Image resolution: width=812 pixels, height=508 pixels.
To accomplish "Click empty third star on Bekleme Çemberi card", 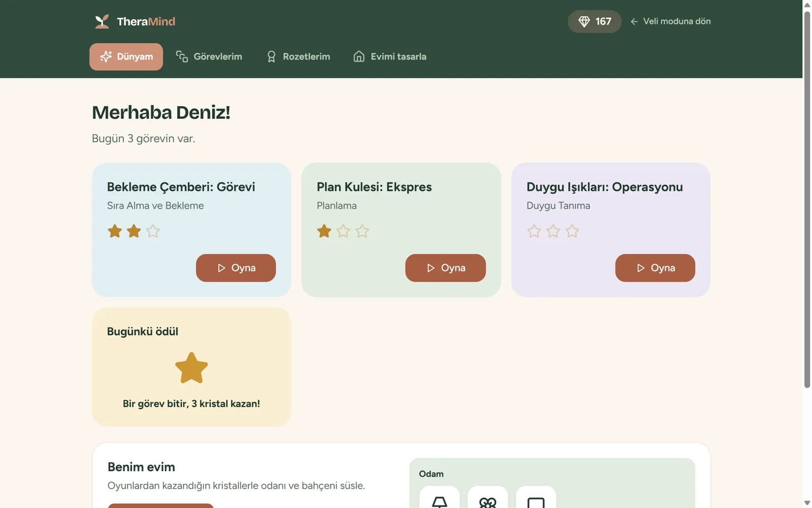I will 153,231.
